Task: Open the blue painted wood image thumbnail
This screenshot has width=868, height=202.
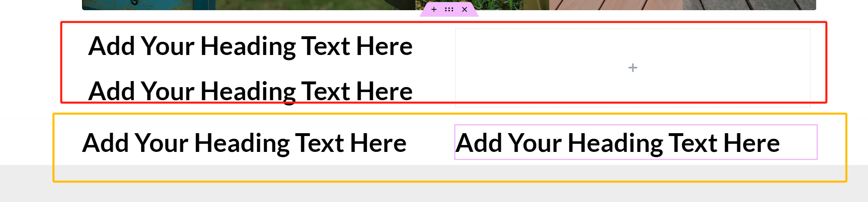Action: pyautogui.click(x=149, y=5)
